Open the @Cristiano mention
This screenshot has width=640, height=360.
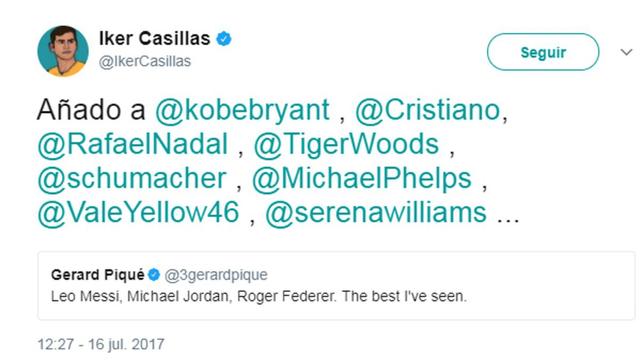point(428,110)
